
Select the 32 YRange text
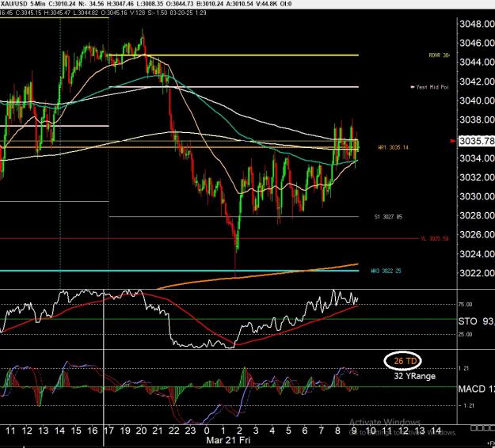pos(414,376)
